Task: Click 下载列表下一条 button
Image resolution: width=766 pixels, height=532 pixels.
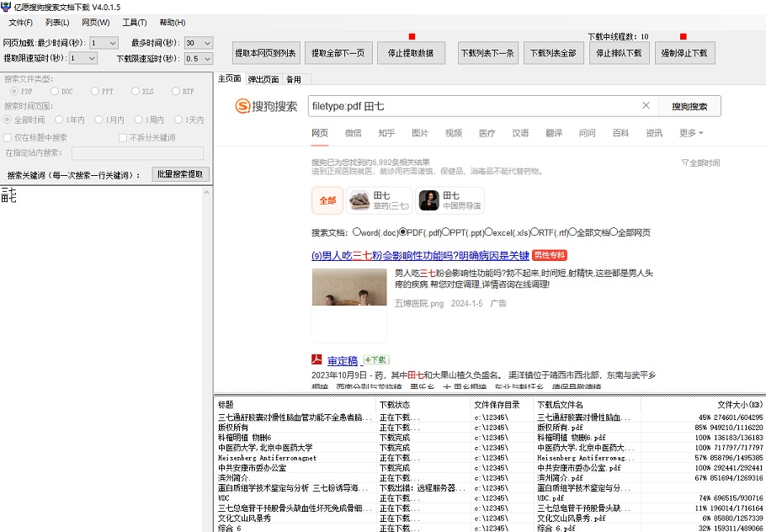Action: click(x=487, y=53)
